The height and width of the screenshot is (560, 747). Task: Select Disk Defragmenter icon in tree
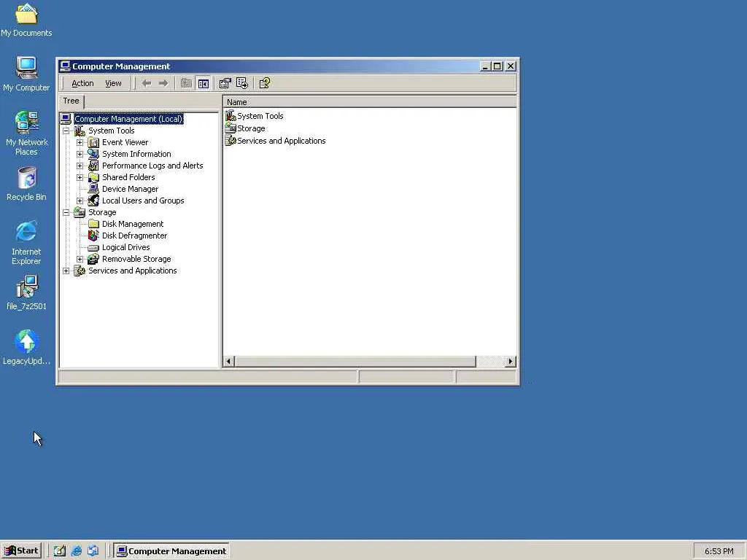tap(94, 236)
